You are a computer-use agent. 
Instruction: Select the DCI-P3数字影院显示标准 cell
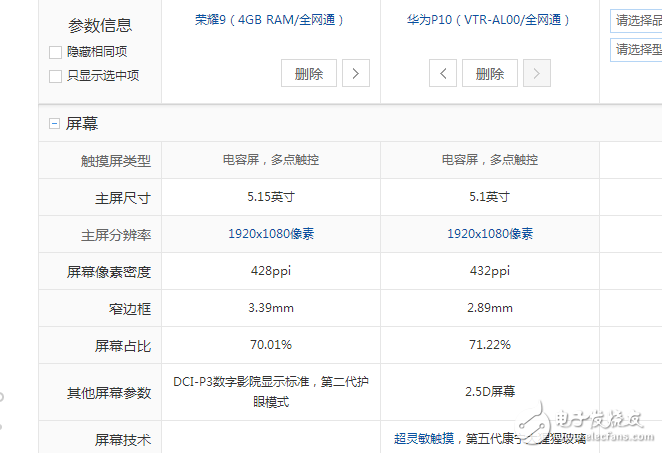[271, 392]
